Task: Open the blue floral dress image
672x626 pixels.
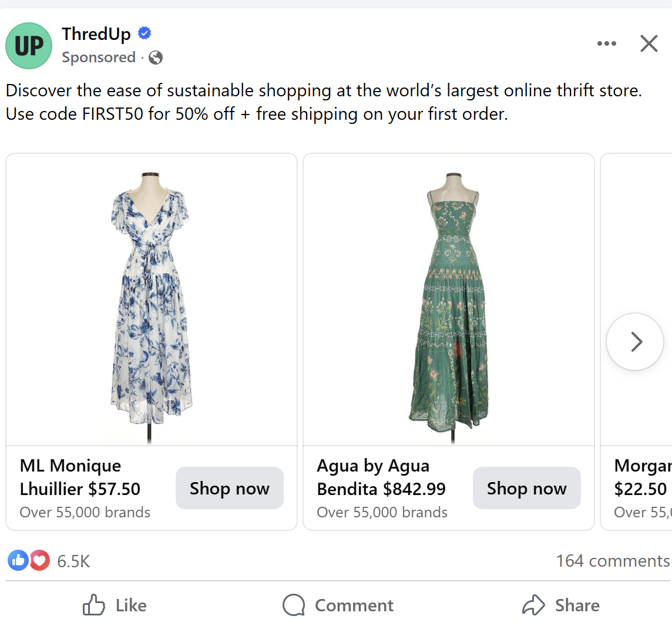Action: pyautogui.click(x=151, y=299)
